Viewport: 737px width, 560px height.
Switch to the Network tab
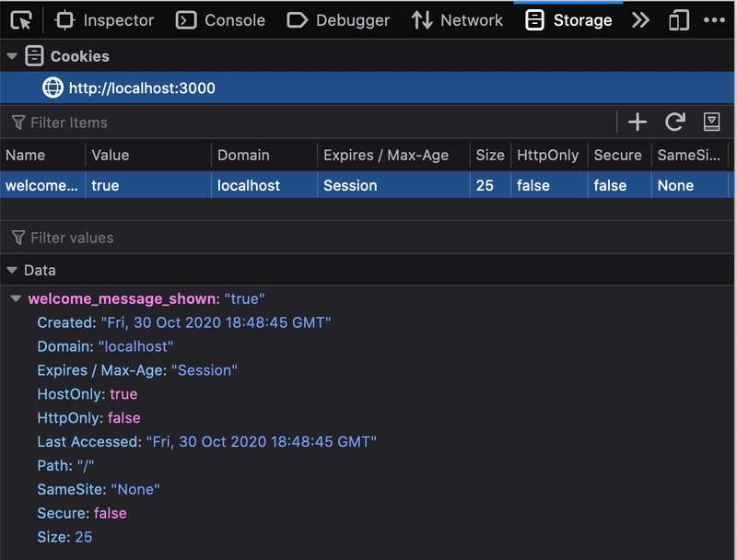click(458, 19)
